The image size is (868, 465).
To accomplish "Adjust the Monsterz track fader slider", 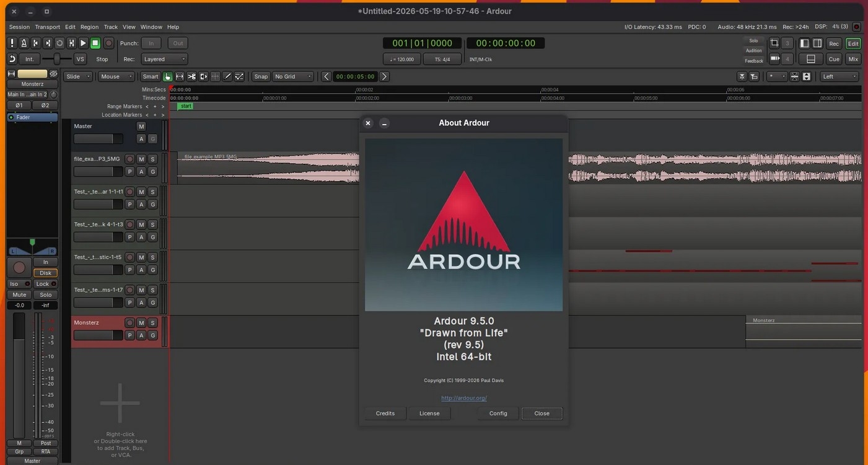I will pyautogui.click(x=98, y=335).
